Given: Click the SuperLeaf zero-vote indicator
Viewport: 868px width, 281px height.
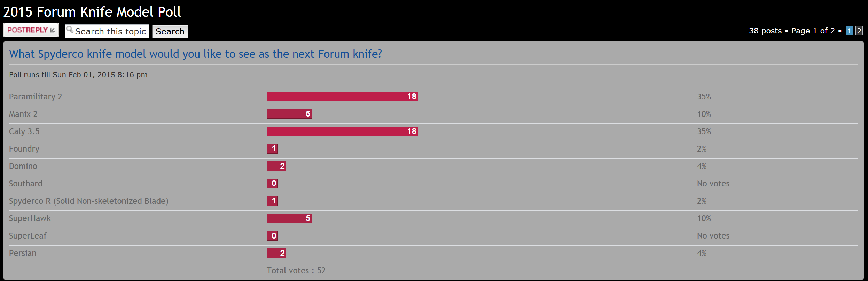Looking at the screenshot, I should coord(272,236).
